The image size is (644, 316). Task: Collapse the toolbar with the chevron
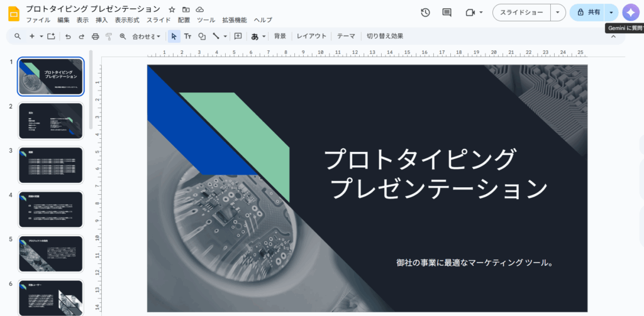(614, 36)
